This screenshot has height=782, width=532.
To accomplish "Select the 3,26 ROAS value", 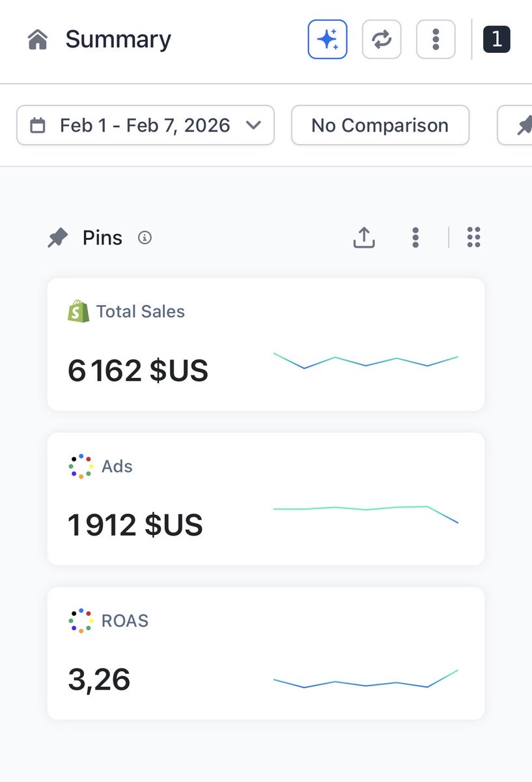I will click(x=99, y=680).
